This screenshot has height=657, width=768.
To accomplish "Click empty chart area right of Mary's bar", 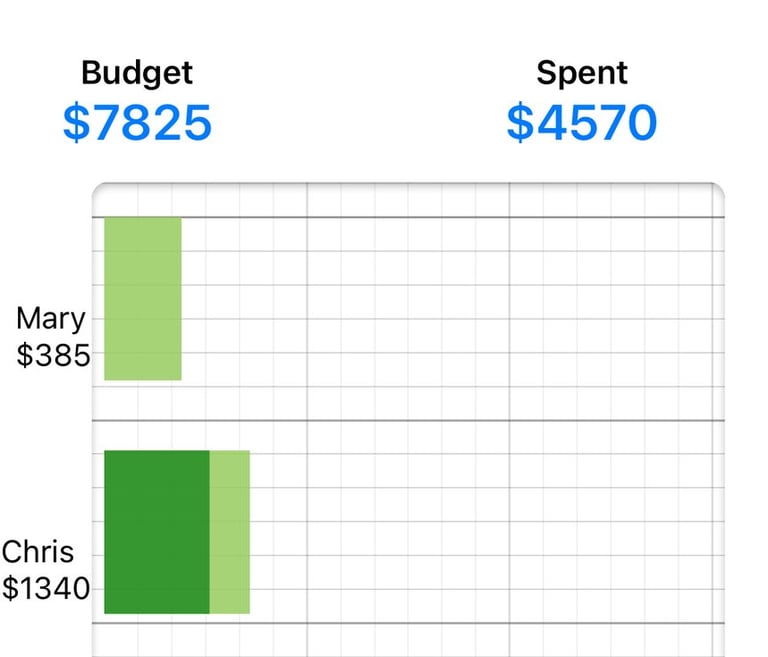I will pyautogui.click(x=451, y=299).
